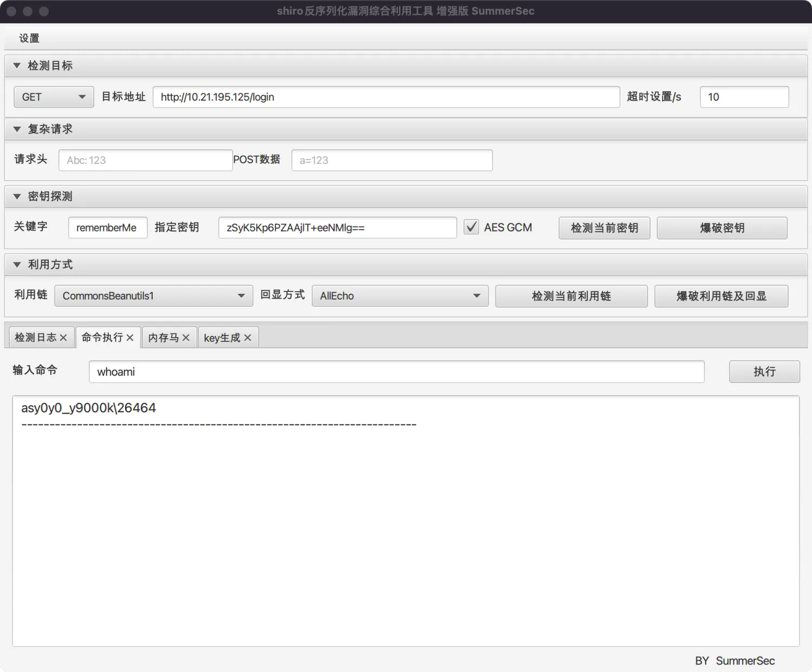
Task: Focus the 请求头 header field
Action: (x=146, y=160)
